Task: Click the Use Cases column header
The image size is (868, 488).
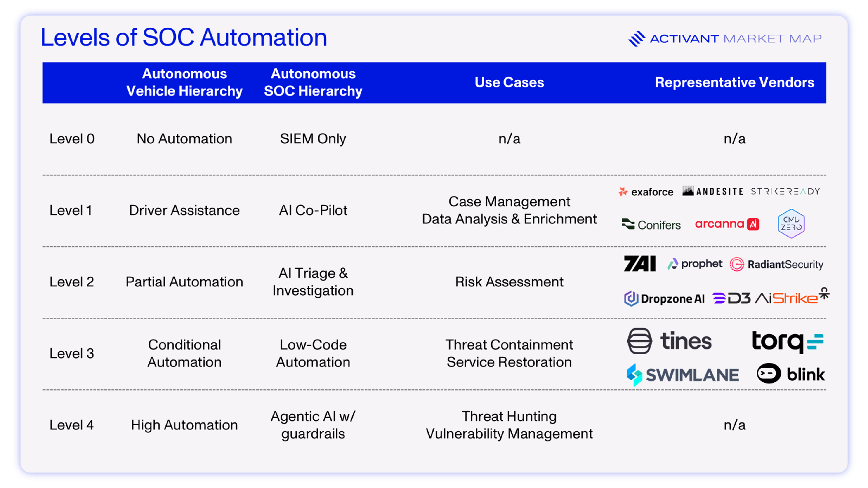Action: pyautogui.click(x=509, y=82)
